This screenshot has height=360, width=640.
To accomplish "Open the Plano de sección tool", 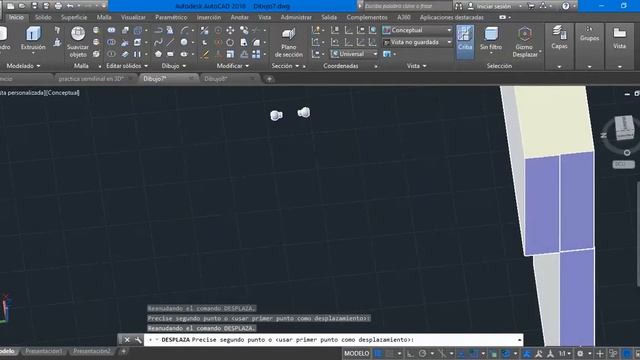I will pos(289,42).
